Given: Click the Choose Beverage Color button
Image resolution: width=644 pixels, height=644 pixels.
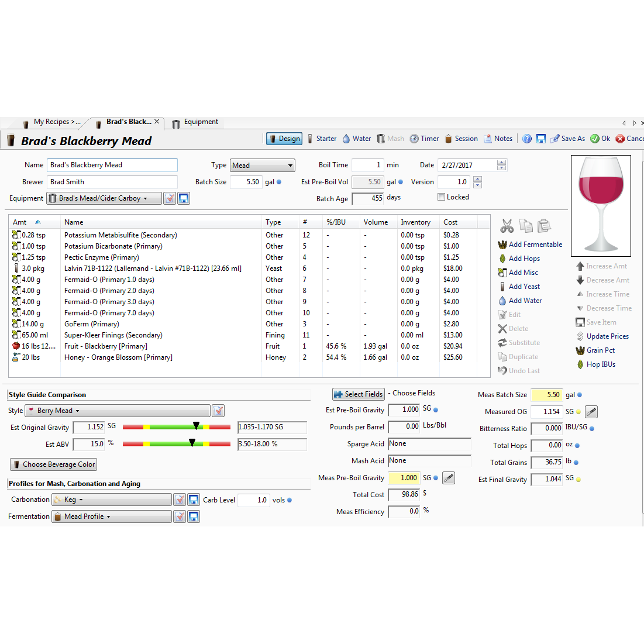Looking at the screenshot, I should click(54, 464).
